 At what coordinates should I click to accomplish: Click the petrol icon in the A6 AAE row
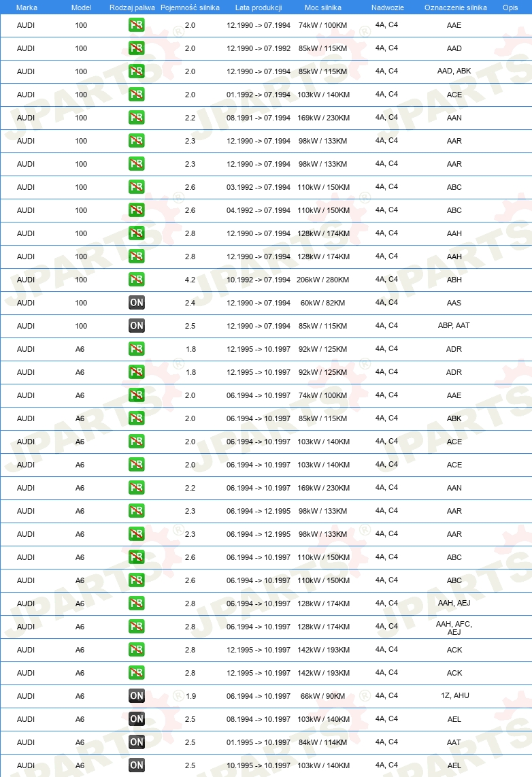(136, 395)
